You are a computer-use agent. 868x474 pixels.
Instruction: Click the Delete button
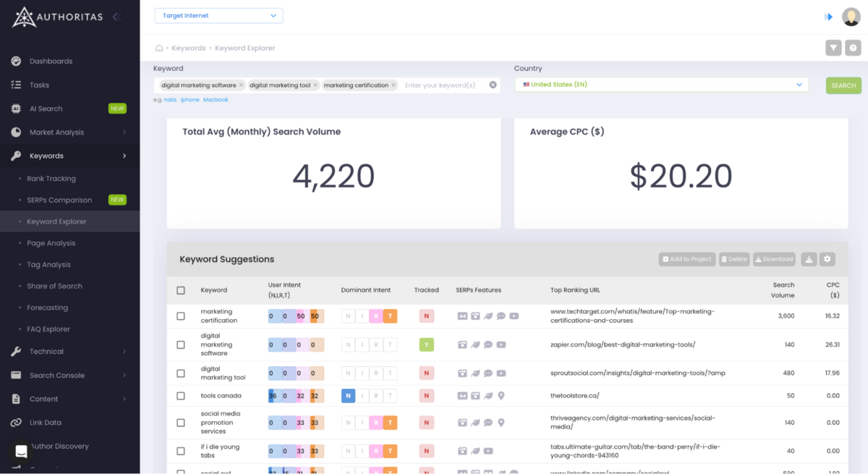734,259
